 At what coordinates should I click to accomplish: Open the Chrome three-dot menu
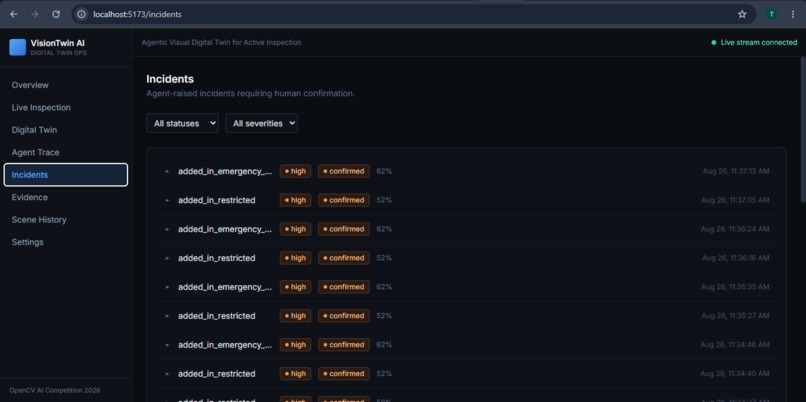[793, 14]
